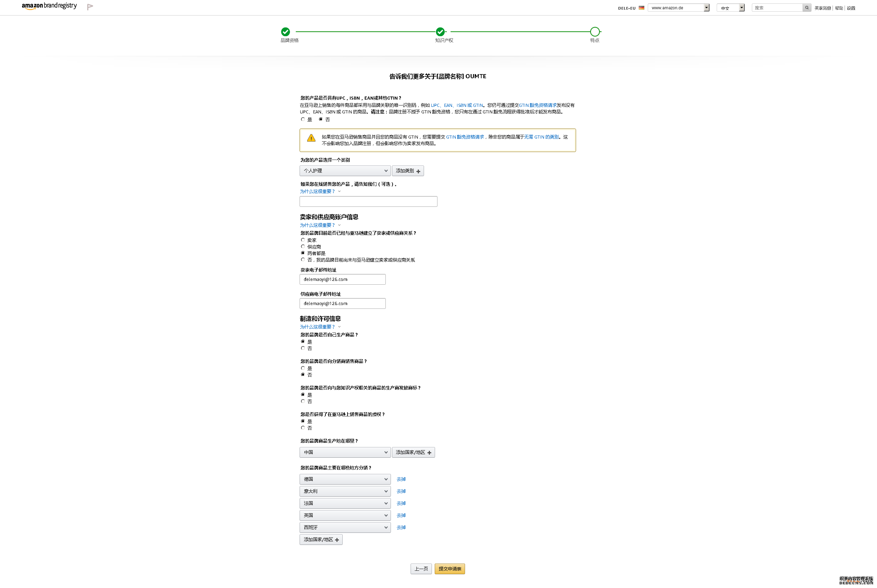Screen dimensions: 877x588
Task: Select 否，尚未与亚马逊建立卖家或供应商关系 option
Action: (303, 260)
